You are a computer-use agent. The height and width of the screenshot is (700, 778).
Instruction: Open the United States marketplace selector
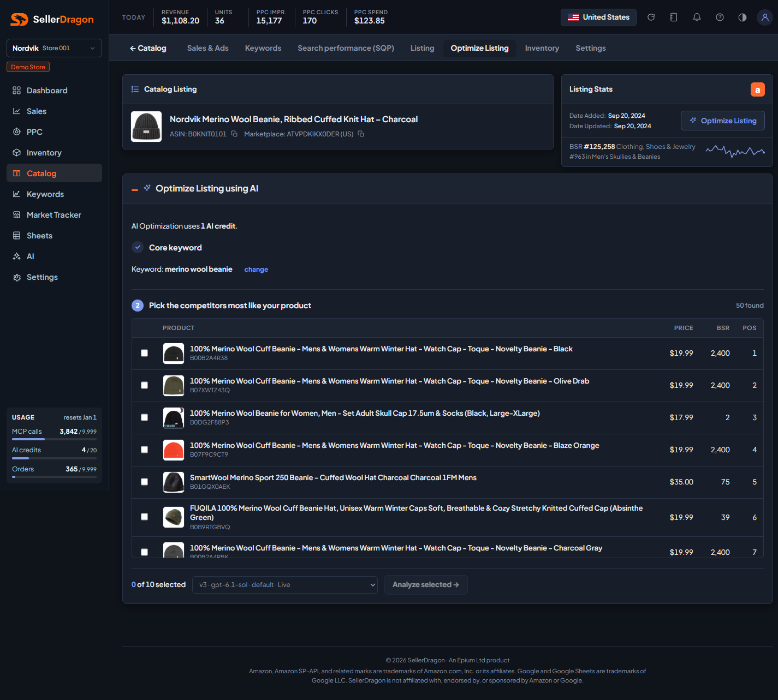(x=598, y=17)
